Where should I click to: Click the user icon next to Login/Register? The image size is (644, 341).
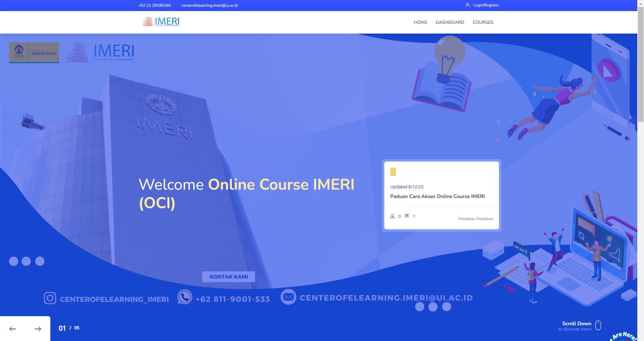[x=468, y=5]
